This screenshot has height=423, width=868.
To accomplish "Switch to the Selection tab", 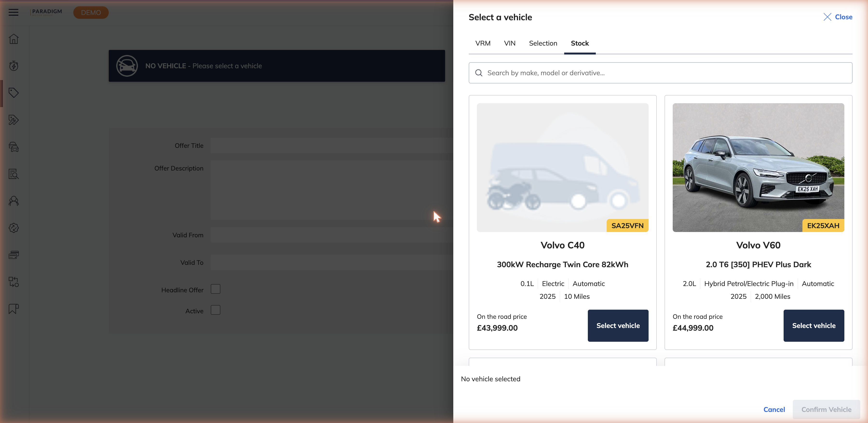I will pyautogui.click(x=543, y=43).
